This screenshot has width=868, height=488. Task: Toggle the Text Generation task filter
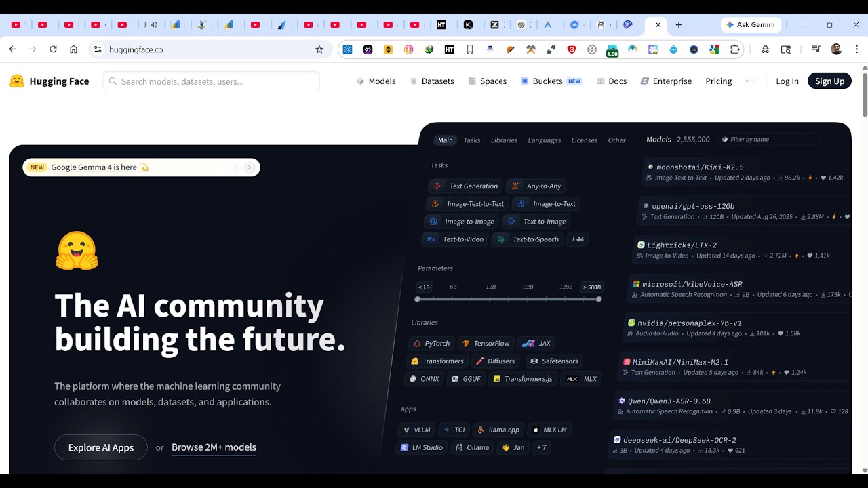tap(466, 186)
